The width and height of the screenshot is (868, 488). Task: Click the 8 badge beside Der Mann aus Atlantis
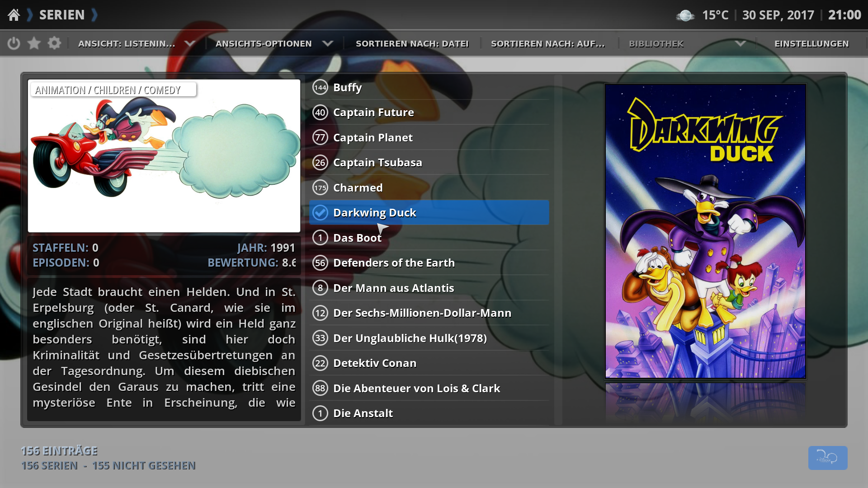(320, 288)
